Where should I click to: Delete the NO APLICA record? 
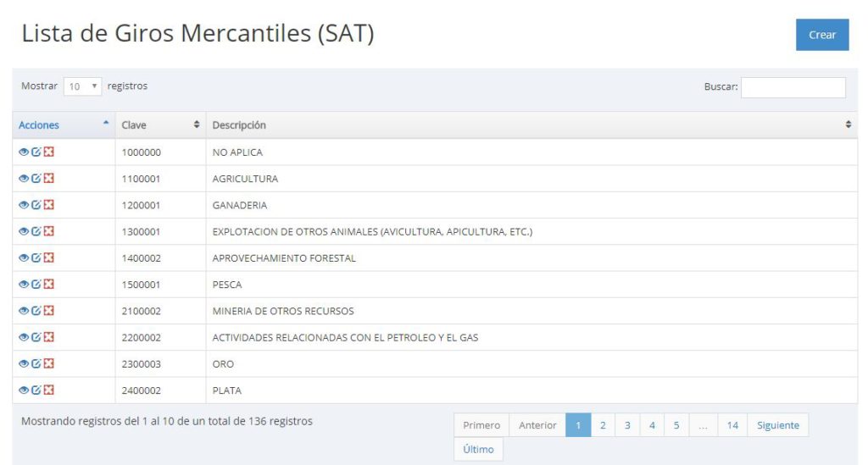point(48,152)
